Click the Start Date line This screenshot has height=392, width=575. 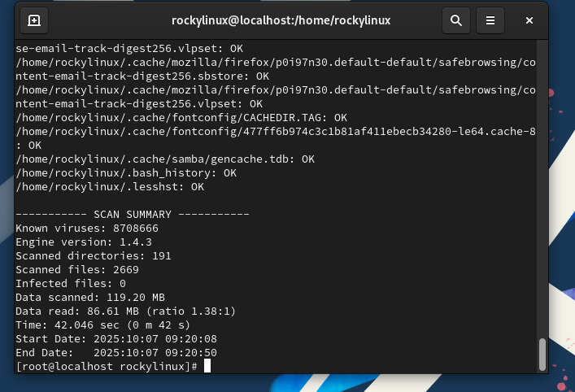point(116,338)
